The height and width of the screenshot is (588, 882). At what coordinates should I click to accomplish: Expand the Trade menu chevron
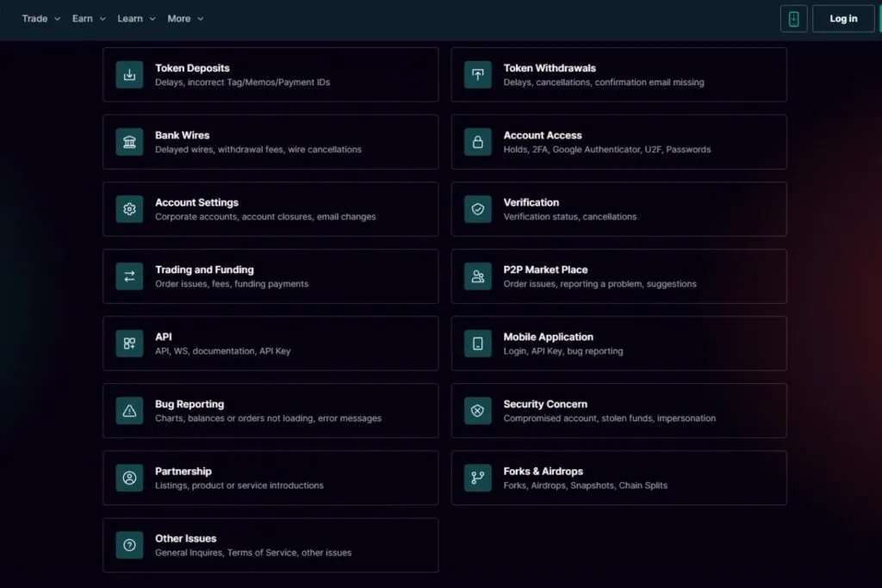[57, 19]
